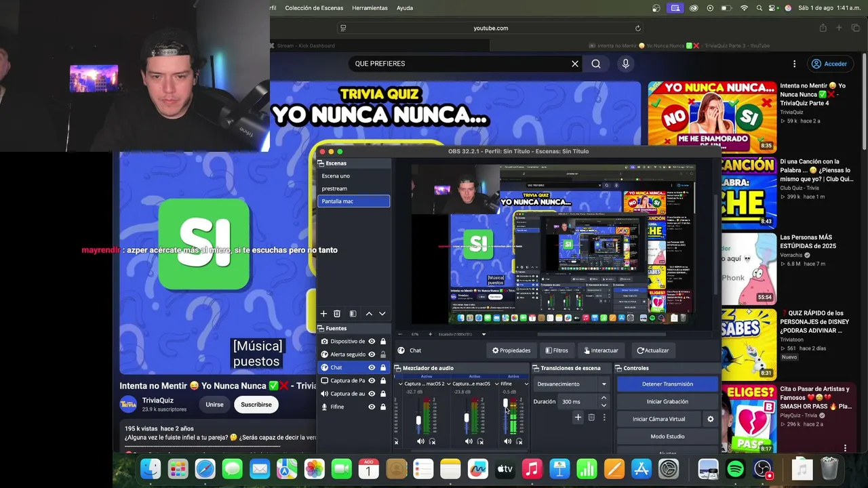Viewport: 868px width, 488px height.
Task: Hide the Alerta seguido source
Action: [x=372, y=354]
